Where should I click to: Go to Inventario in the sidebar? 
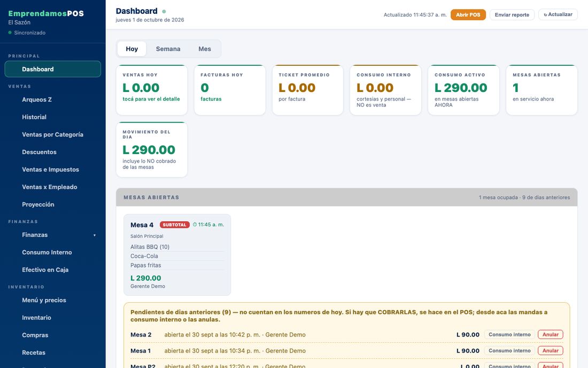click(x=53, y=317)
